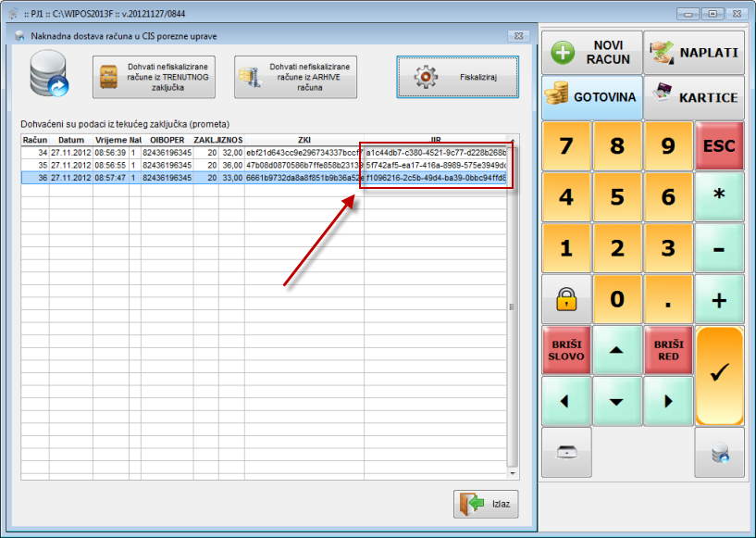Fetch unfiscalized receipts from ARHIVE računa
The width and height of the screenshot is (756, 538).
click(x=295, y=78)
